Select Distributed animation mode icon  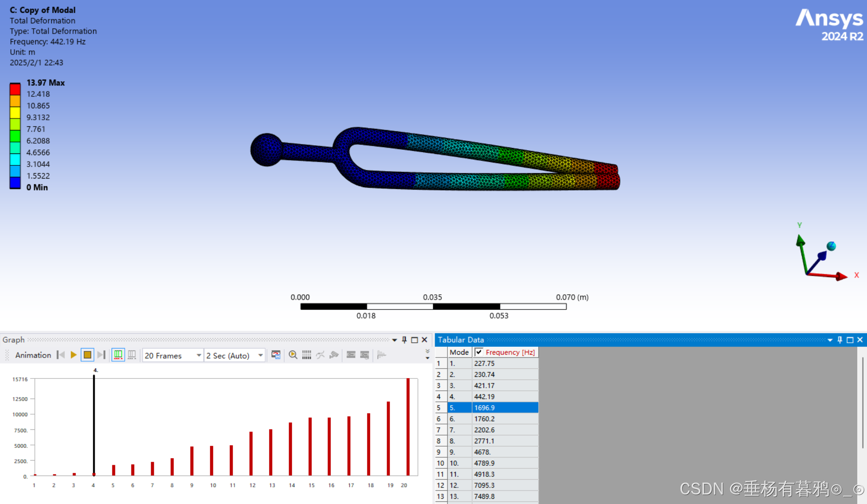[x=118, y=355]
